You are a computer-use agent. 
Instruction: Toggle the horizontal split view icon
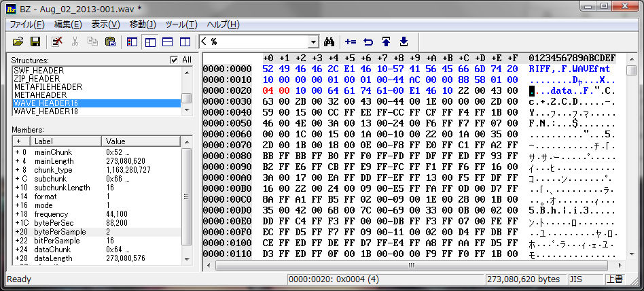click(x=167, y=42)
